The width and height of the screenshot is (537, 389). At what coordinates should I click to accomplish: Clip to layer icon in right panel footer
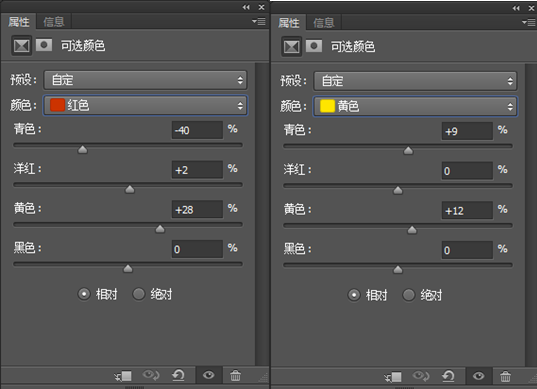point(393,377)
